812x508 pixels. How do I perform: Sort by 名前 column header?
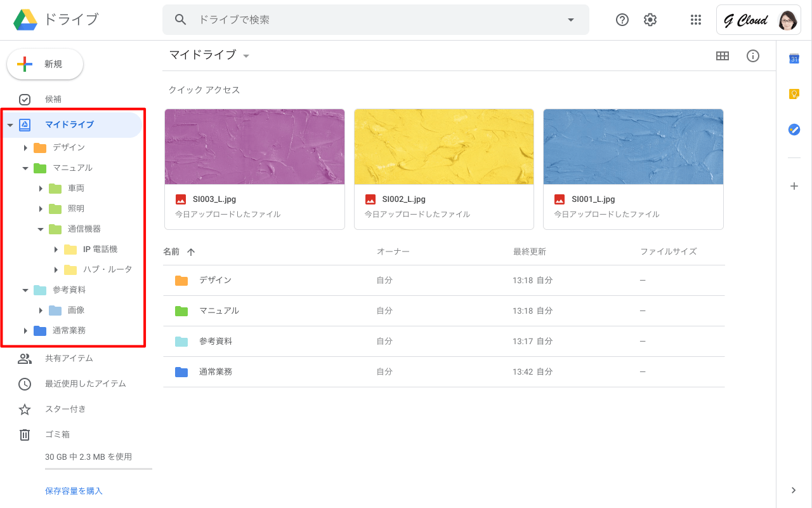tap(171, 251)
